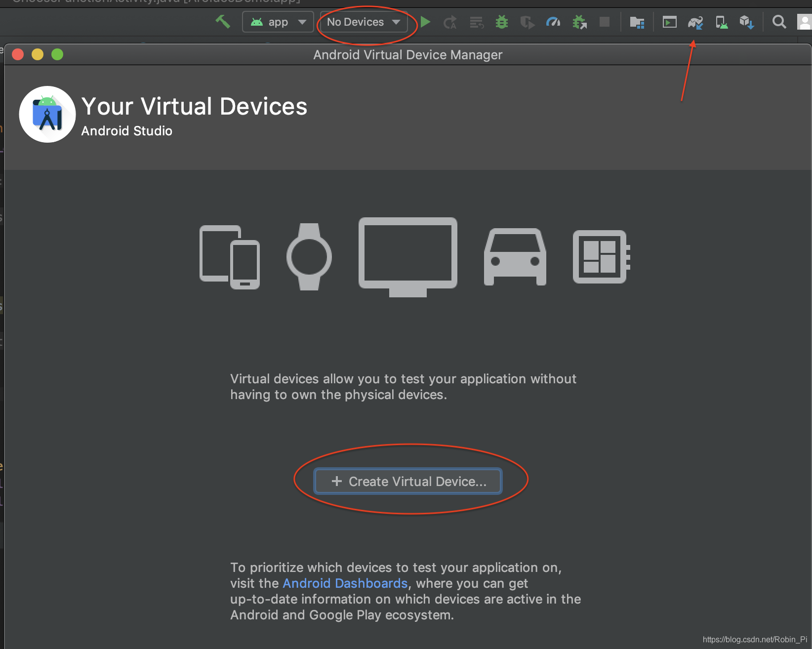Click the Android Studio logo icon

(47, 114)
